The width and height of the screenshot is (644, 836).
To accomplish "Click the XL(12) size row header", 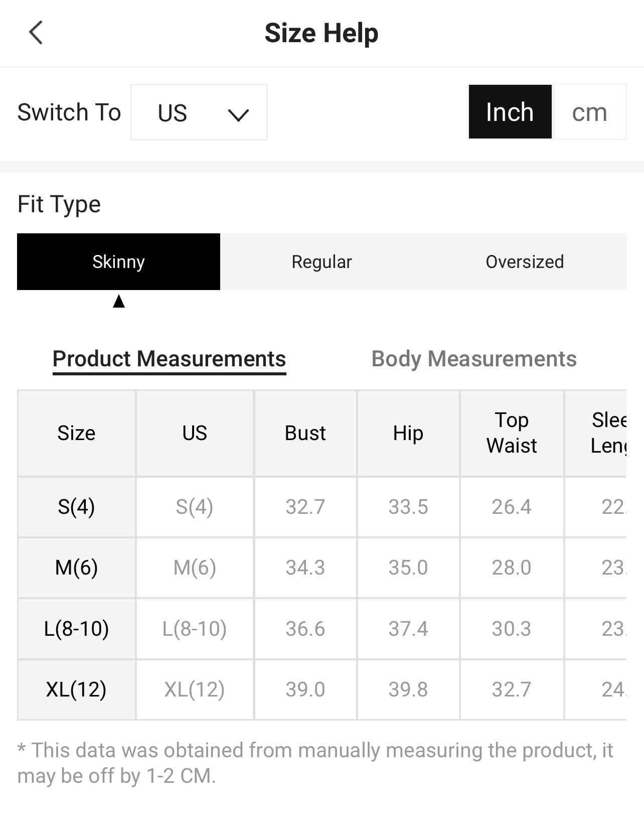I will click(76, 689).
